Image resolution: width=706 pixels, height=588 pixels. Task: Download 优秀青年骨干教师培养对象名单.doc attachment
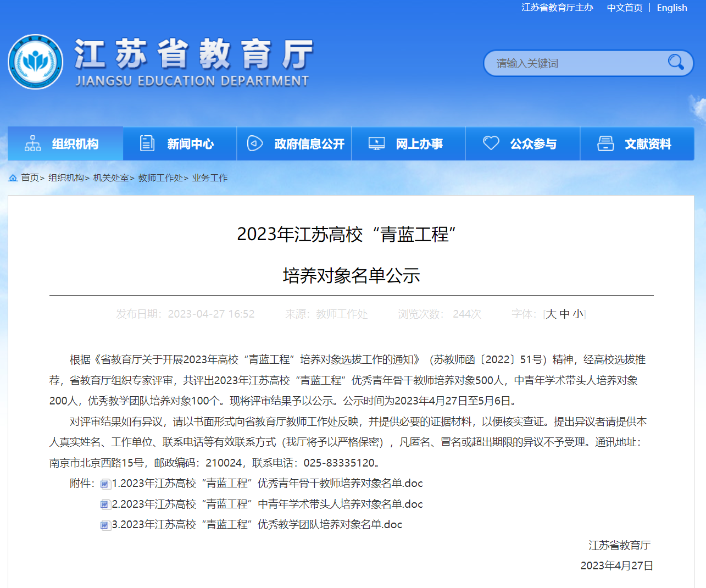[268, 484]
